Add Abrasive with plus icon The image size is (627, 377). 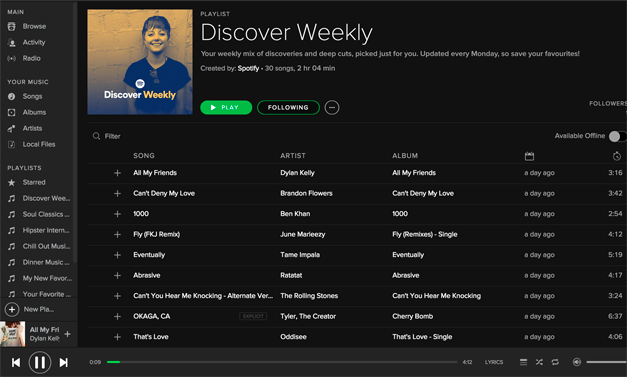pyautogui.click(x=117, y=275)
